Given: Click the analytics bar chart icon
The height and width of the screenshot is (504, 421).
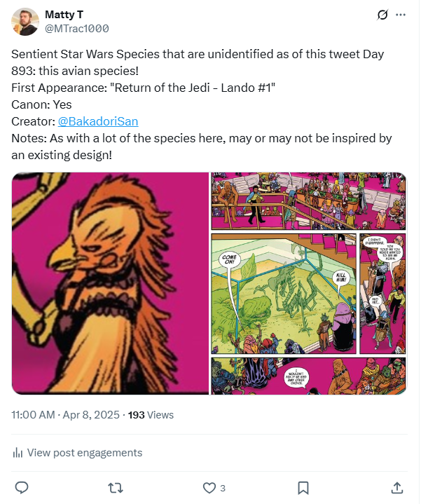Looking at the screenshot, I should tap(18, 453).
